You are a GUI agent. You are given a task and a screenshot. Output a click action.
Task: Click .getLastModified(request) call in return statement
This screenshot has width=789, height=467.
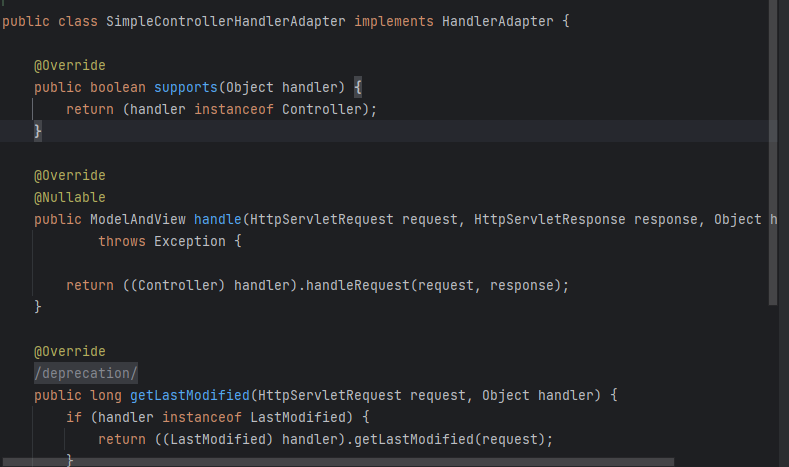[446, 439]
